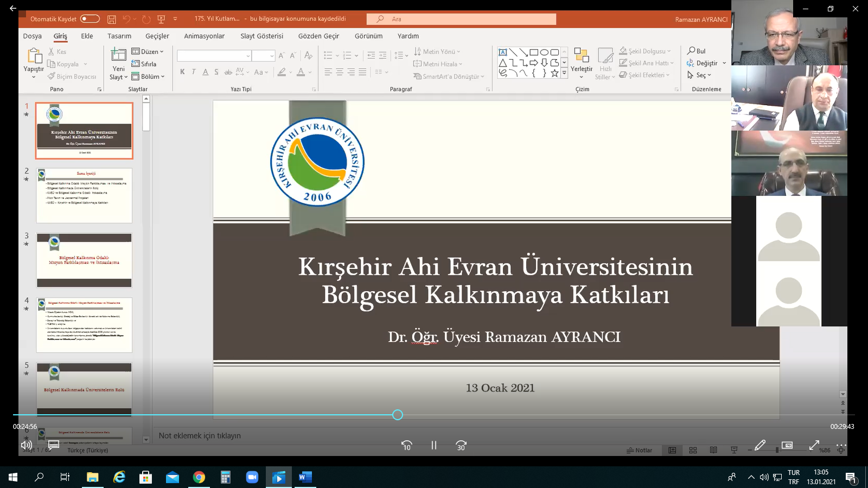Exit full screen in the video player
This screenshot has width=868, height=488.
[x=814, y=445]
